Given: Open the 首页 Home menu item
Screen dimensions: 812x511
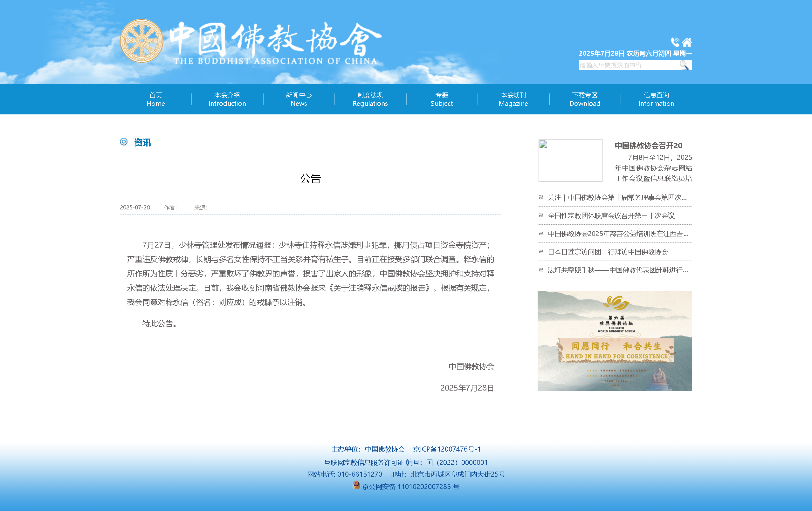Looking at the screenshot, I should (x=155, y=99).
